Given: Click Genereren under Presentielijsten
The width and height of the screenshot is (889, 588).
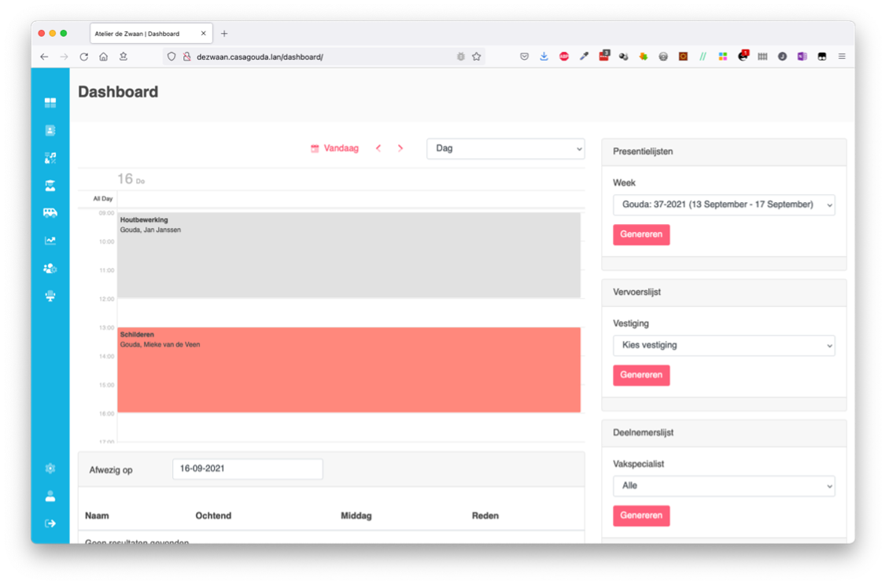Looking at the screenshot, I should [x=641, y=234].
